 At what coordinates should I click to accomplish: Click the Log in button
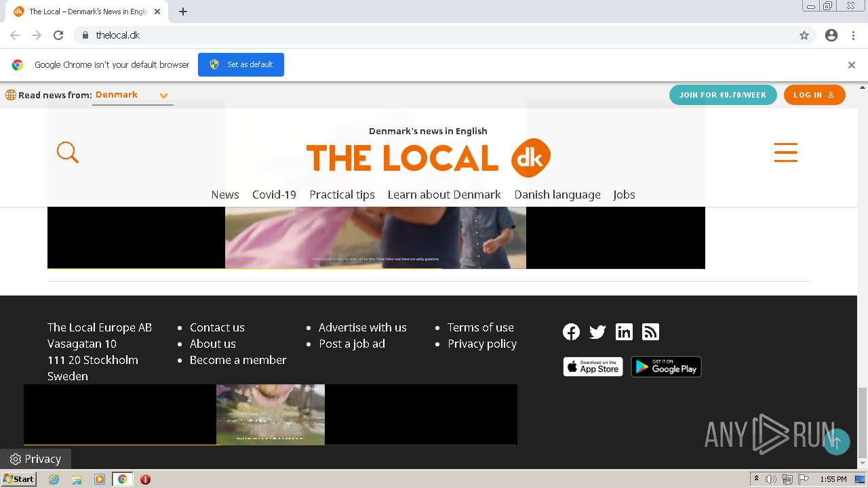(814, 95)
